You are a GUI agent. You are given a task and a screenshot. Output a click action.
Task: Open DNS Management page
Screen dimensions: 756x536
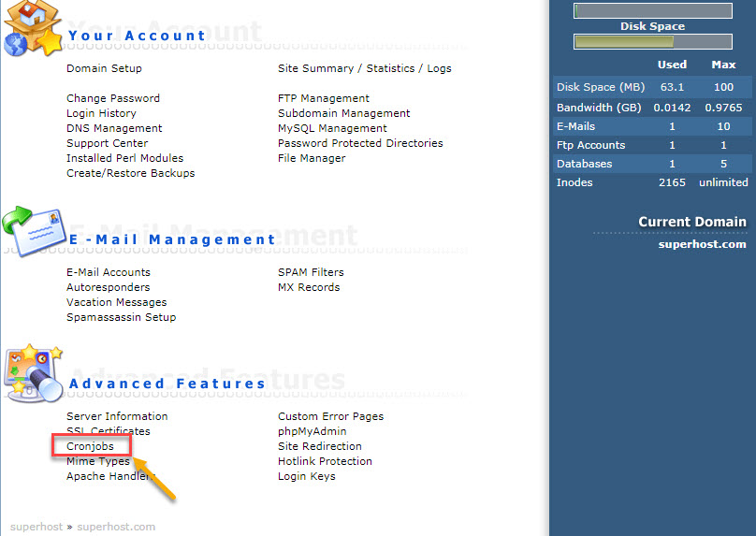113,128
